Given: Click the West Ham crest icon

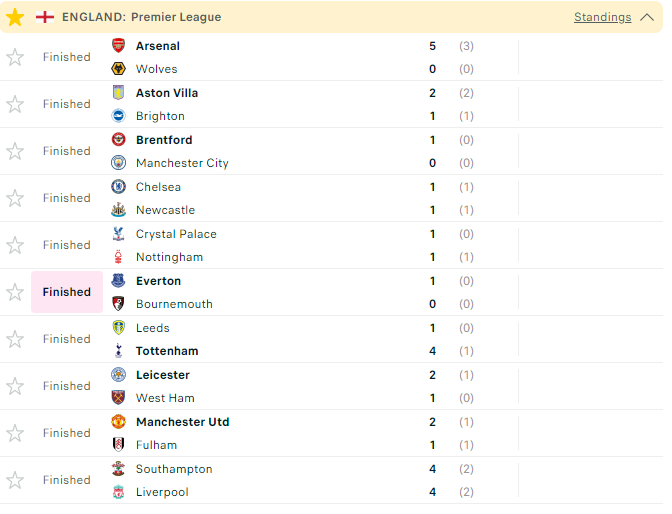Looking at the screenshot, I should pos(118,398).
